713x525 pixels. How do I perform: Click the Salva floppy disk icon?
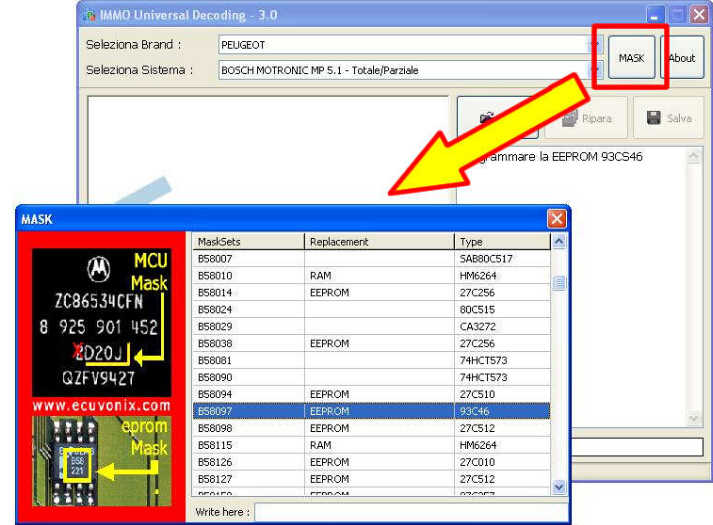[x=653, y=118]
